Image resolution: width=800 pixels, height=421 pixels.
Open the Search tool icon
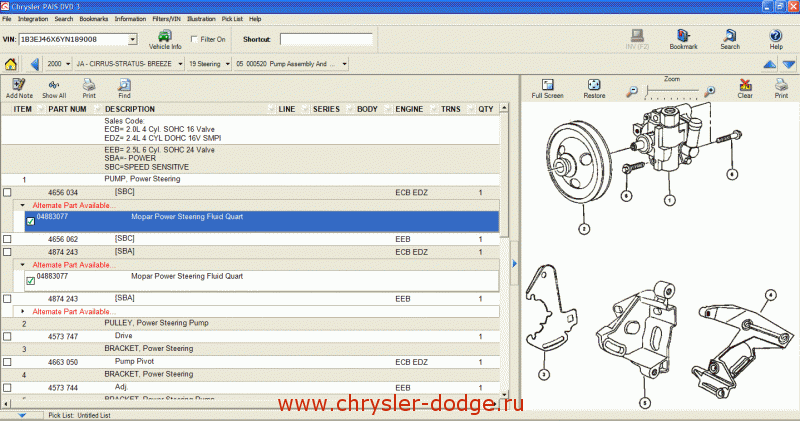(730, 39)
